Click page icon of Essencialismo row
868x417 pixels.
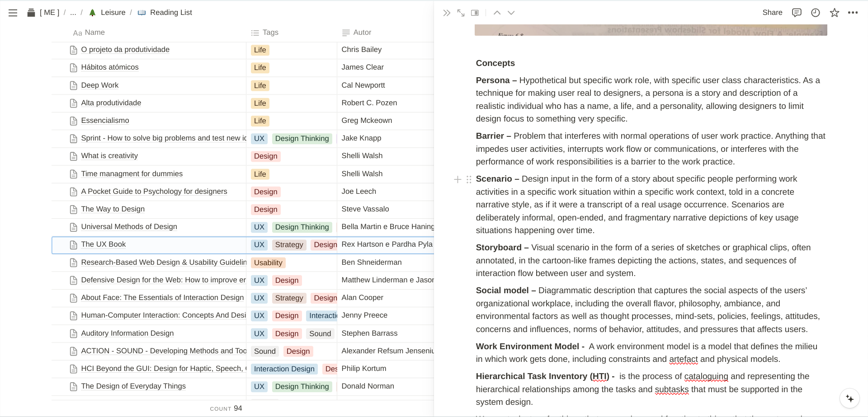pos(74,121)
